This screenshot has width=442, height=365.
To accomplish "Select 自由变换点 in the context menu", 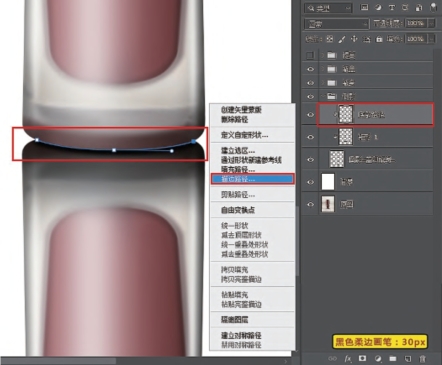I will click(238, 210).
